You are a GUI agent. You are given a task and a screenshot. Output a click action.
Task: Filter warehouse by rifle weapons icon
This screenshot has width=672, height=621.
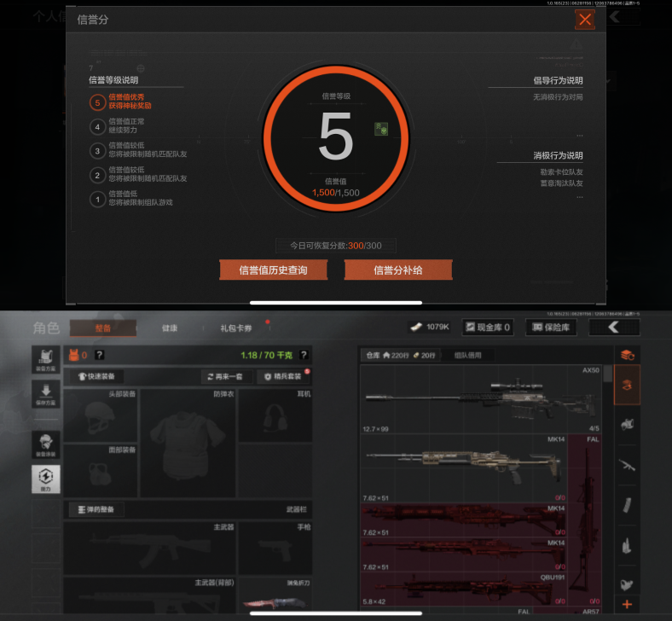coord(628,465)
